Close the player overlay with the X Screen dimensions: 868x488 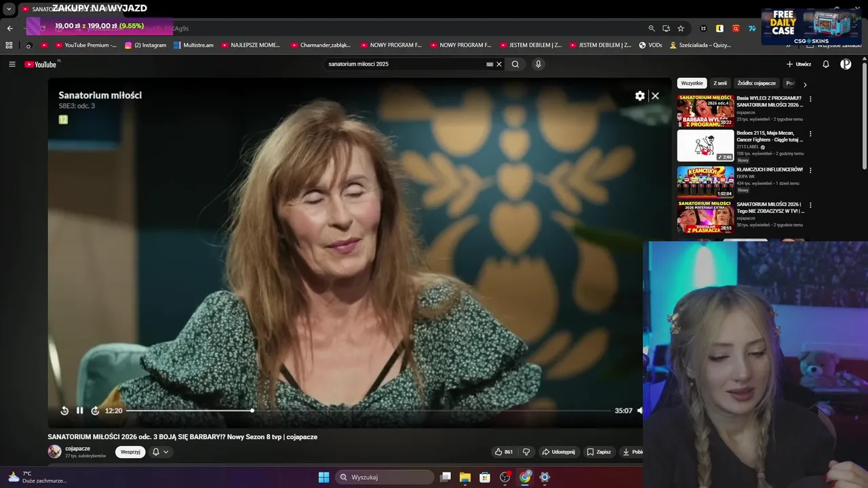click(x=656, y=96)
